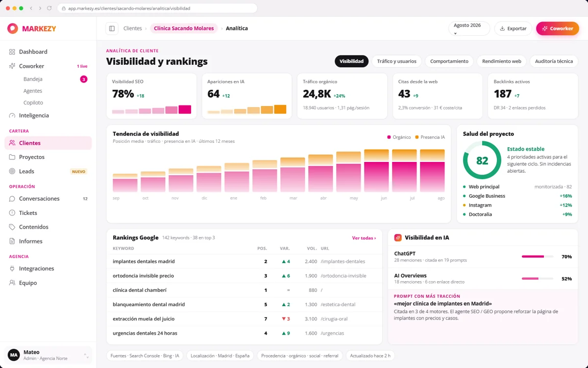Click the browser forward arrow

[x=40, y=8]
